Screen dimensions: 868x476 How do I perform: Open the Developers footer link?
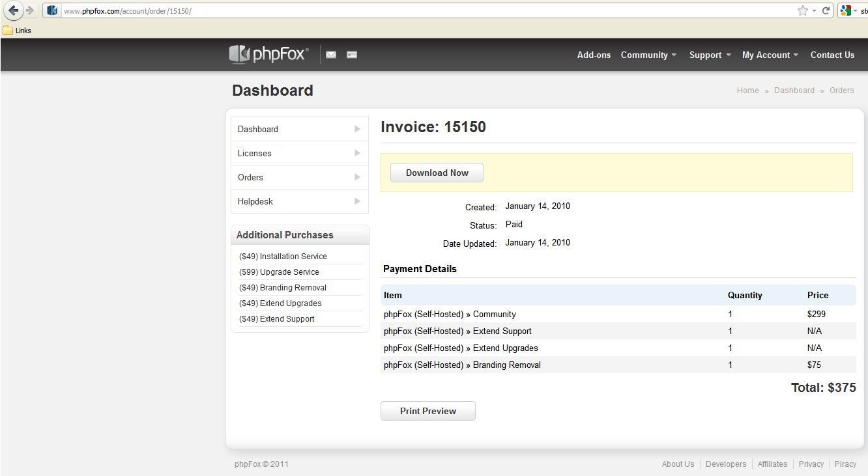(x=726, y=464)
